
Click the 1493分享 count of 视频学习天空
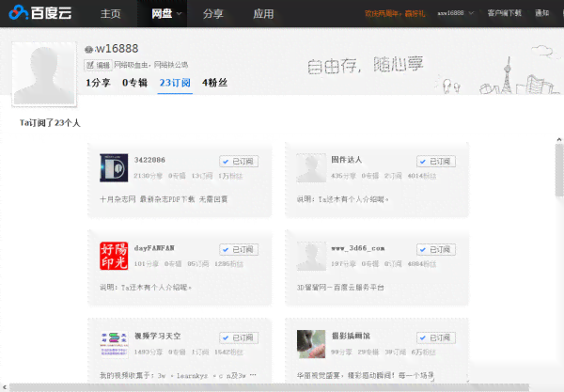point(149,353)
